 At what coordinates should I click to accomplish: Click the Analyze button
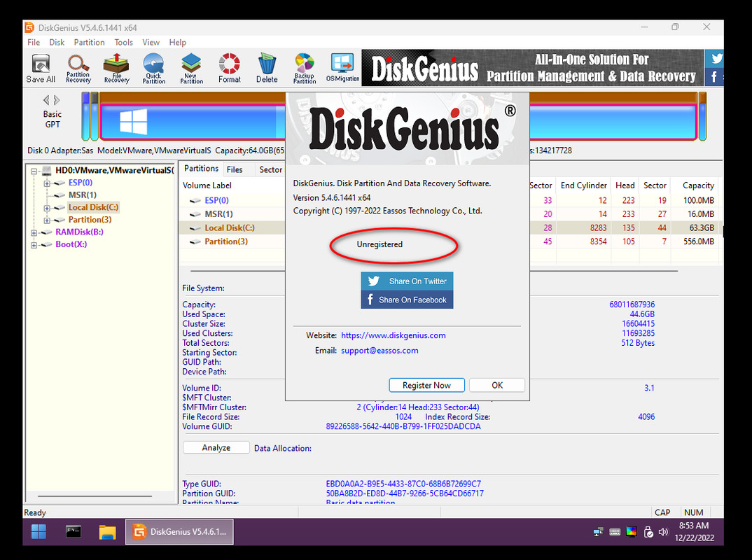click(216, 448)
